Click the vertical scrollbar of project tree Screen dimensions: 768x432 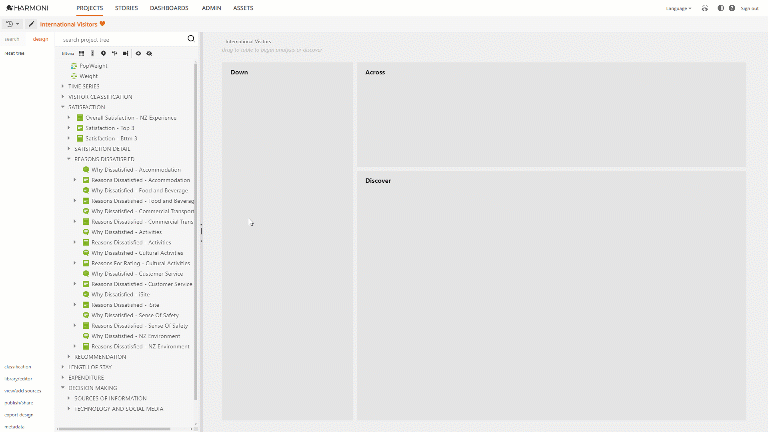point(196,230)
